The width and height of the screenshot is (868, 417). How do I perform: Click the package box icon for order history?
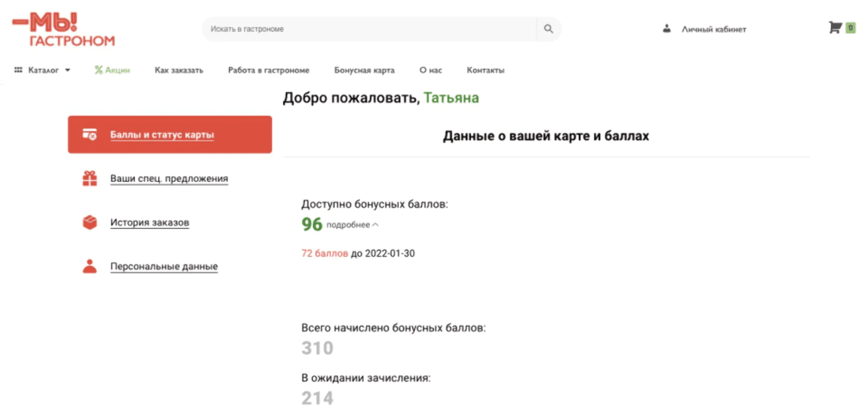(x=90, y=222)
